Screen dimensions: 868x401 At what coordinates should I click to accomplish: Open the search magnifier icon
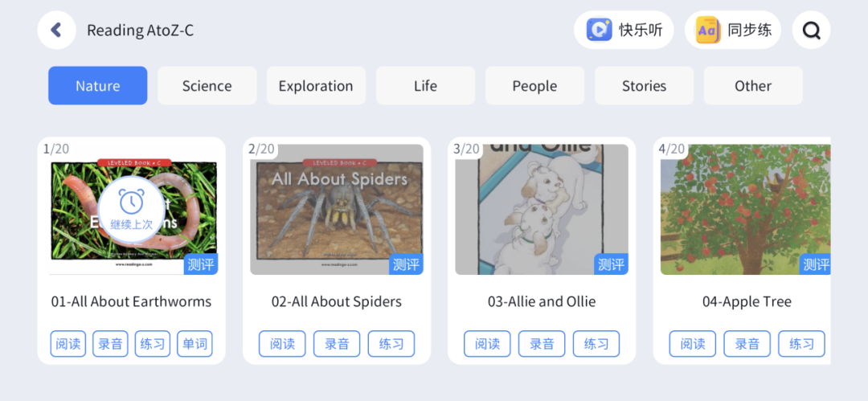coord(811,31)
